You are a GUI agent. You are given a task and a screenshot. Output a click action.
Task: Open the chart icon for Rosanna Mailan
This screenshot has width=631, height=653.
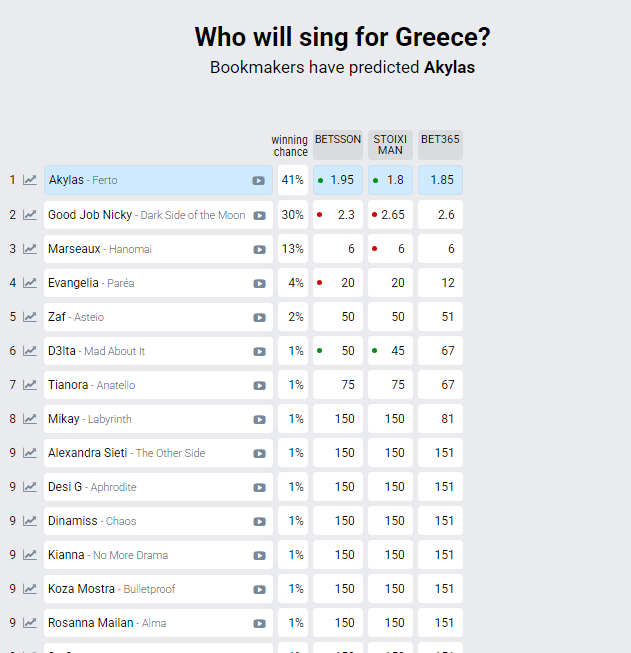[x=30, y=623]
